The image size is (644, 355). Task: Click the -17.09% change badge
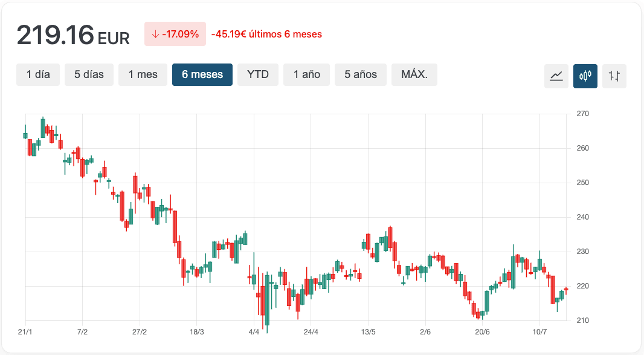click(175, 34)
